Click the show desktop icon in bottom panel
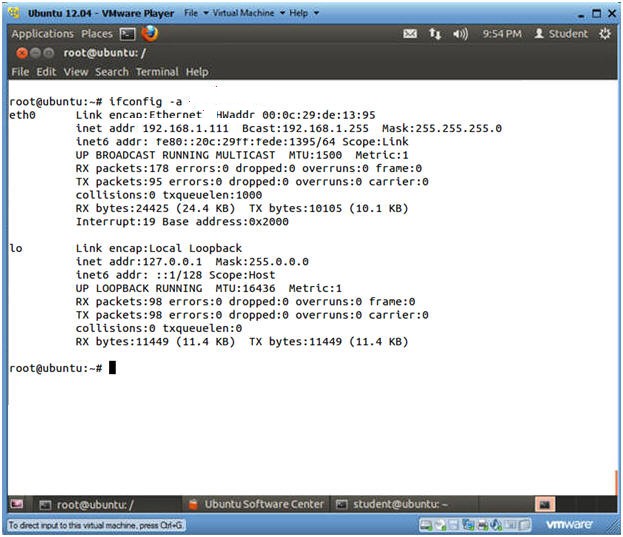 17,504
